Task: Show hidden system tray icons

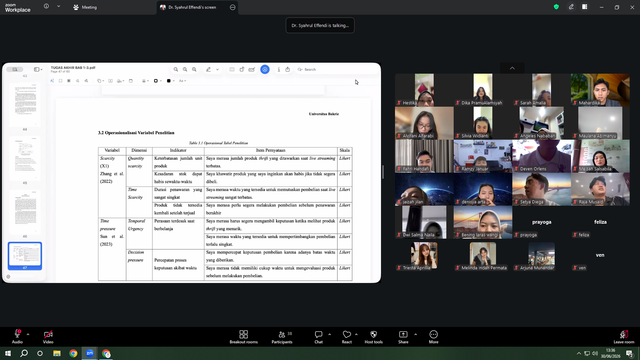Action: pyautogui.click(x=578, y=353)
